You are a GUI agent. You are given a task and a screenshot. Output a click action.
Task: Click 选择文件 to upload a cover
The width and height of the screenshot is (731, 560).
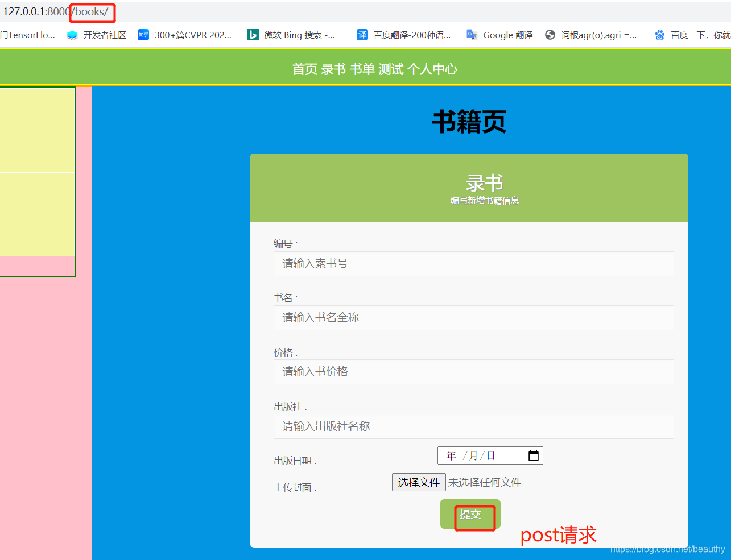[419, 482]
